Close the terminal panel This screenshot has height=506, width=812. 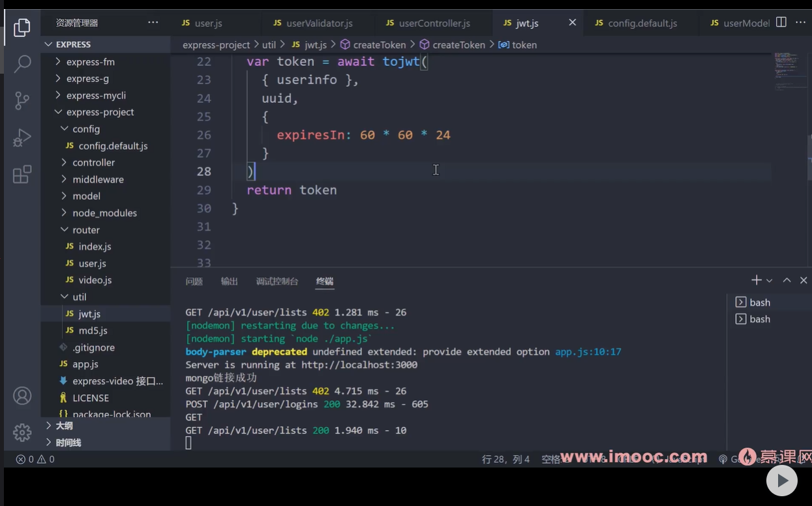tap(804, 280)
